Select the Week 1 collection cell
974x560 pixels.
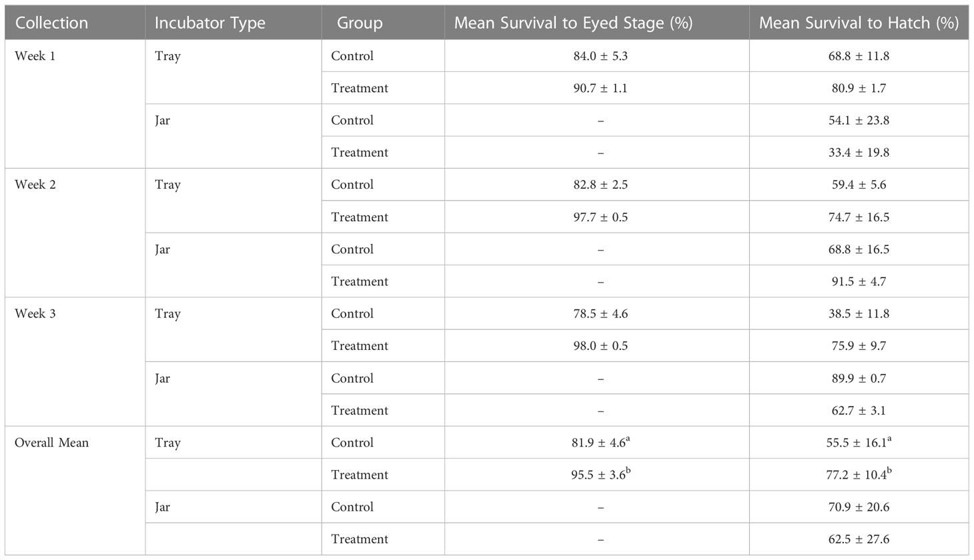pos(35,56)
